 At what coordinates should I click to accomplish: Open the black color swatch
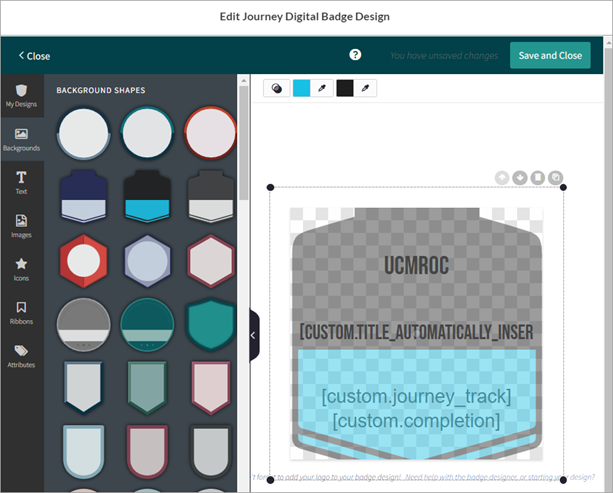pyautogui.click(x=345, y=89)
